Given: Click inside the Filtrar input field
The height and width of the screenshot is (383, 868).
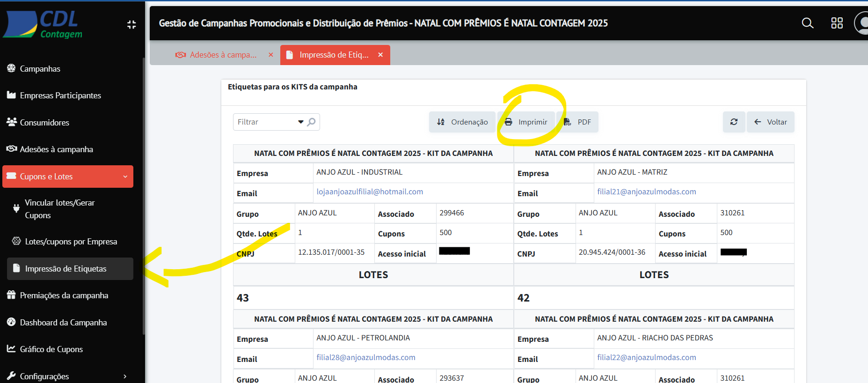Looking at the screenshot, I should click(264, 122).
